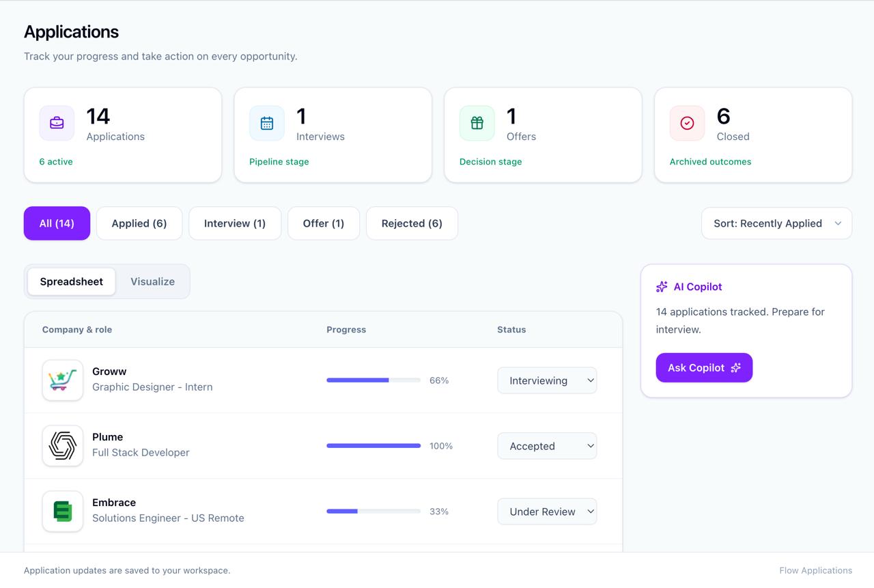This screenshot has width=874, height=588.
Task: Click Groww 66% progress bar
Action: 373,380
